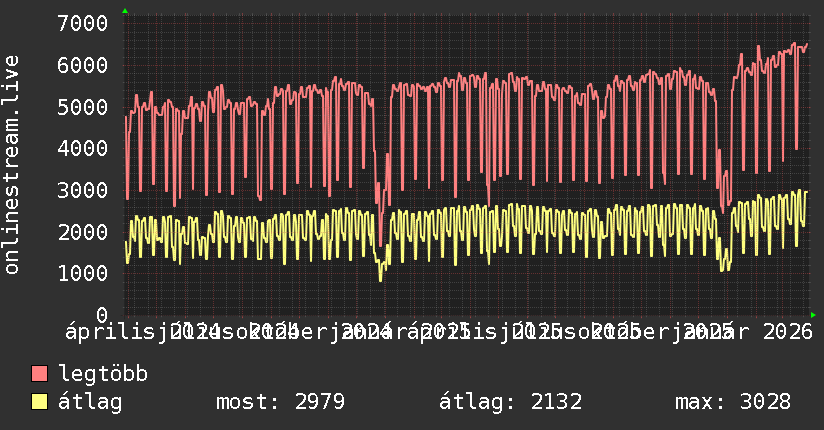This screenshot has height=430, width=824.
Task: Click the 6000 y-axis label
Action: 83,65
